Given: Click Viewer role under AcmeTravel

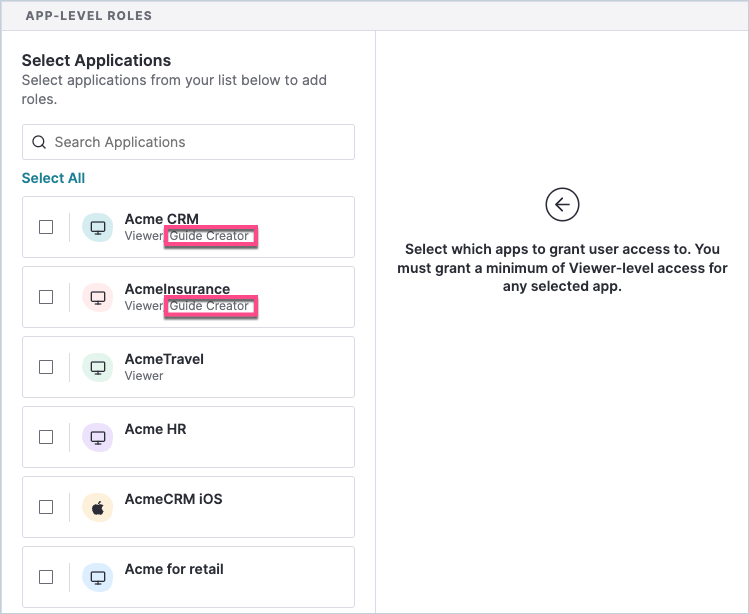Looking at the screenshot, I should 144,376.
